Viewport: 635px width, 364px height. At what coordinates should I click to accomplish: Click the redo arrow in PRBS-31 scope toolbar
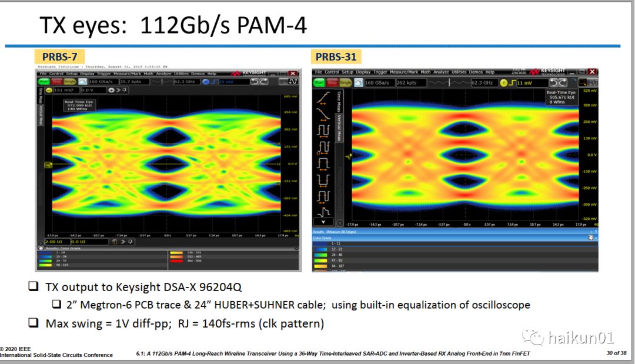point(562,83)
